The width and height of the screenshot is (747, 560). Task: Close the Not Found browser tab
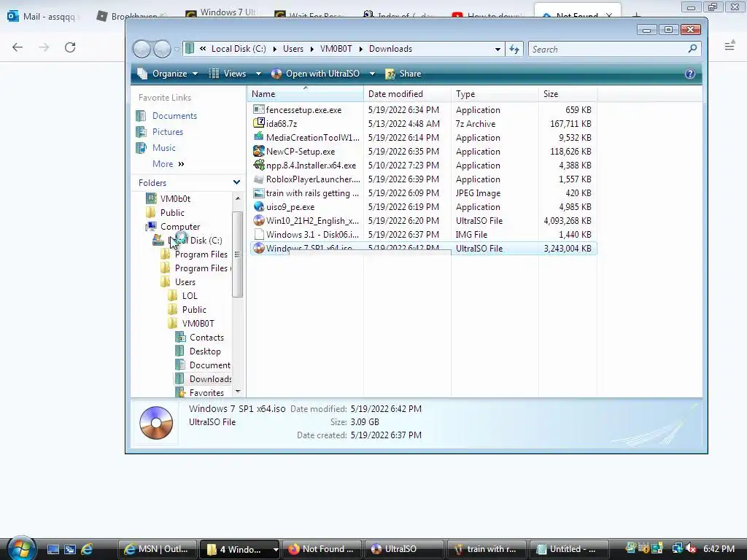coord(609,16)
